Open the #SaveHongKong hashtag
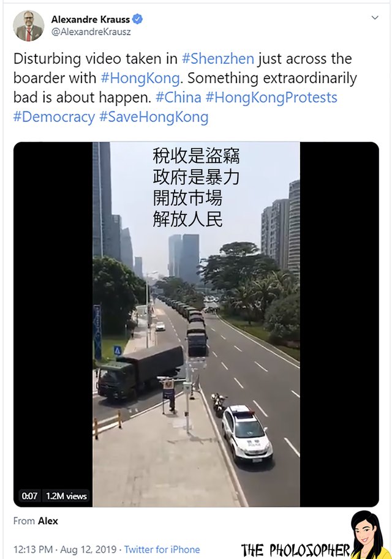 coord(154,117)
